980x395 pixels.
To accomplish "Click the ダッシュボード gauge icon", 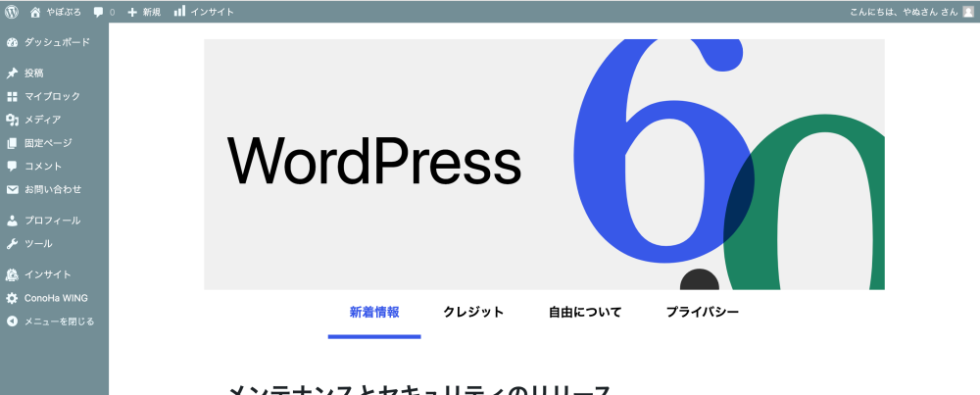I will (12, 42).
